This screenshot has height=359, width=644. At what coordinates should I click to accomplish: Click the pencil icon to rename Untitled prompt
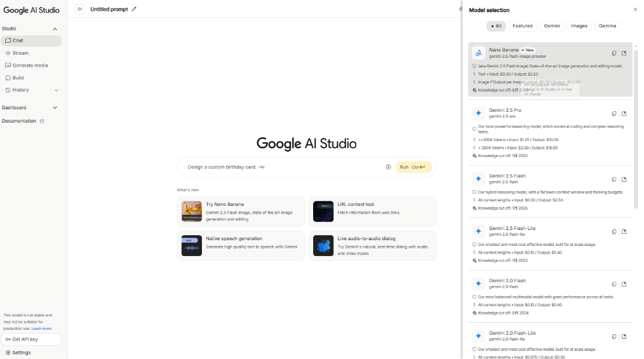(134, 9)
